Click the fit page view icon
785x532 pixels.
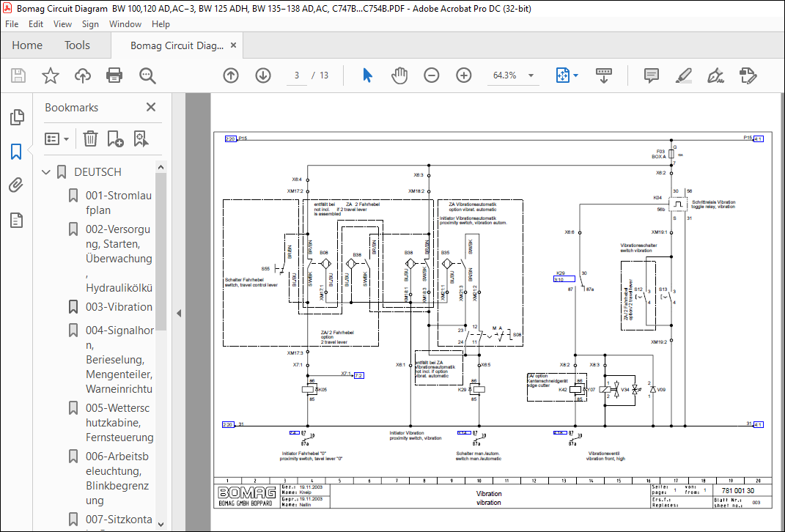pyautogui.click(x=563, y=75)
